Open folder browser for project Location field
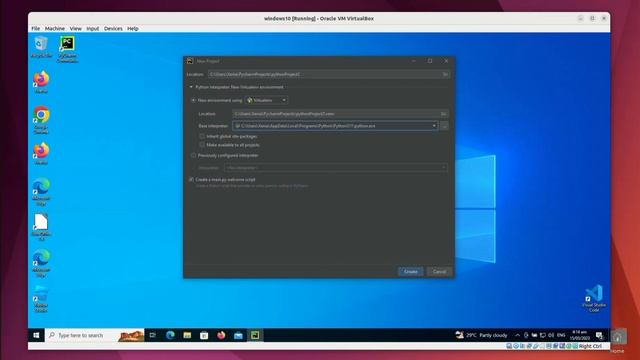This screenshot has height=360, width=640. click(x=445, y=74)
